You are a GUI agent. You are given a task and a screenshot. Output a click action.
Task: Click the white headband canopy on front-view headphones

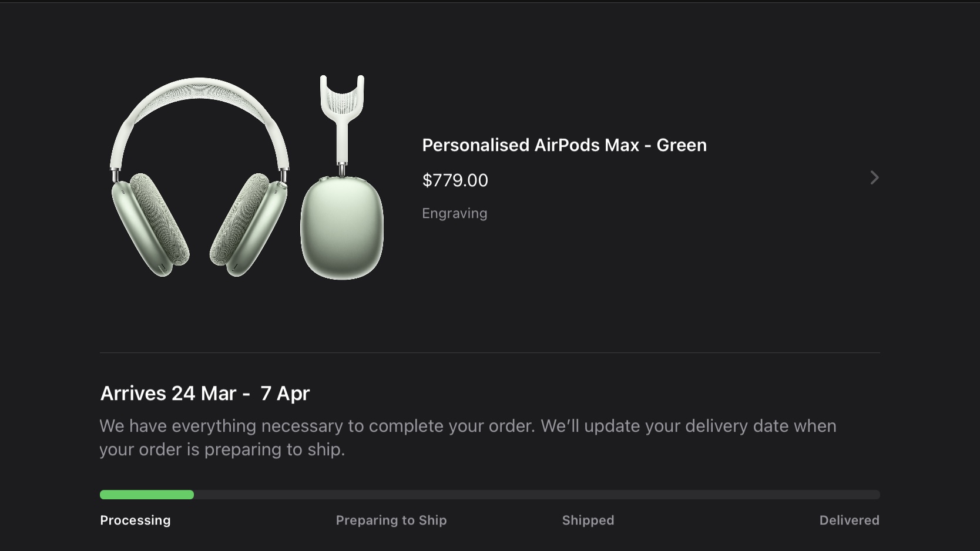(x=199, y=94)
